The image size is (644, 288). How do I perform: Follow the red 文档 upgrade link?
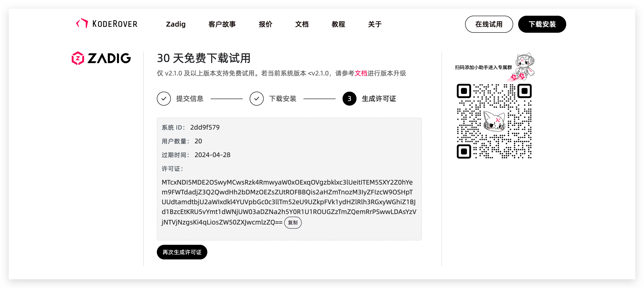coord(361,73)
